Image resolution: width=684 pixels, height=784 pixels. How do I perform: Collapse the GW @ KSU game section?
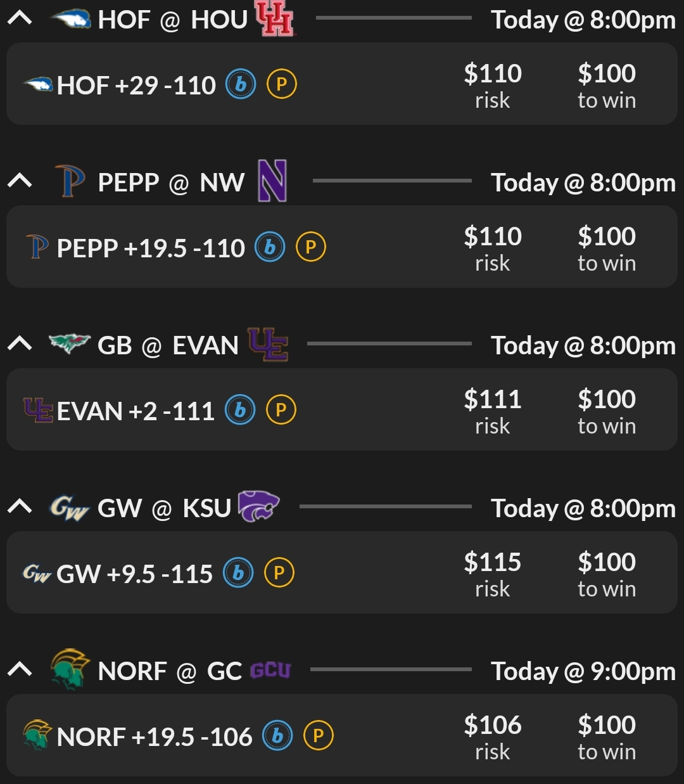(x=20, y=508)
